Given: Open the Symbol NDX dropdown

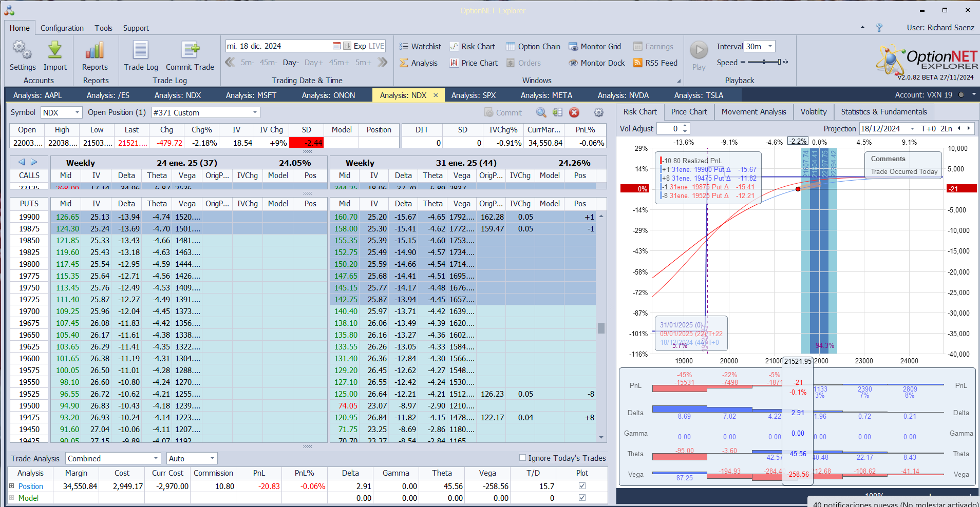Looking at the screenshot, I should [77, 112].
